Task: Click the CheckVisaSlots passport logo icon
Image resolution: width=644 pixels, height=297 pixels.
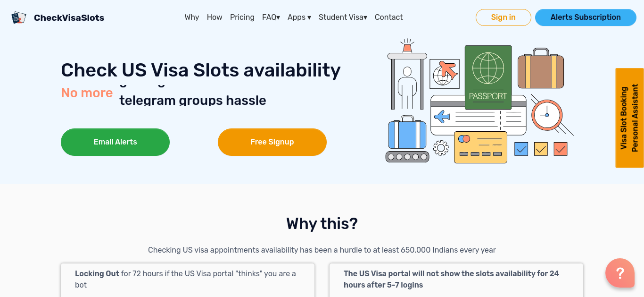Action: pos(19,18)
